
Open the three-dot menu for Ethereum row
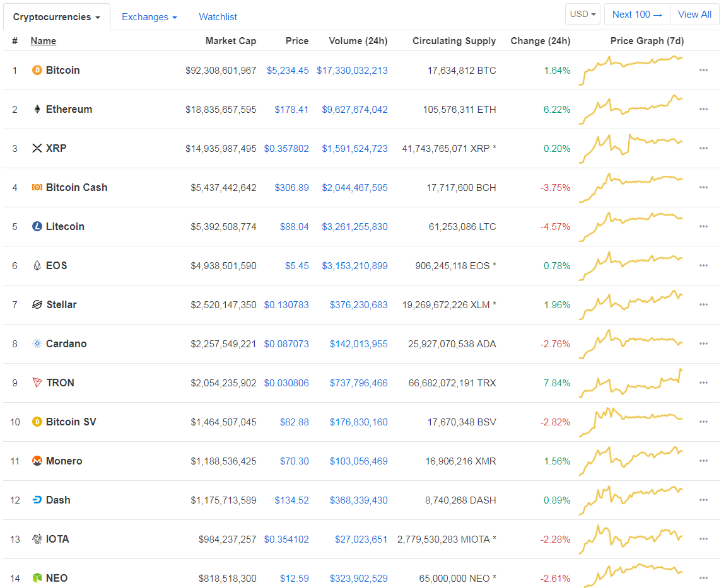(x=704, y=109)
